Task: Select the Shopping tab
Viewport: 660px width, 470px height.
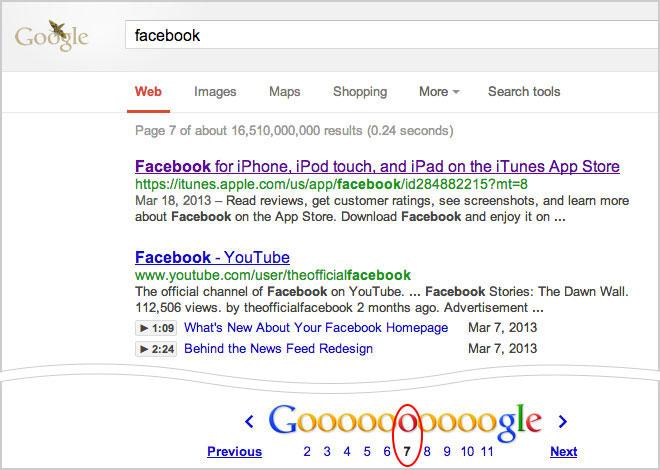Action: click(360, 91)
